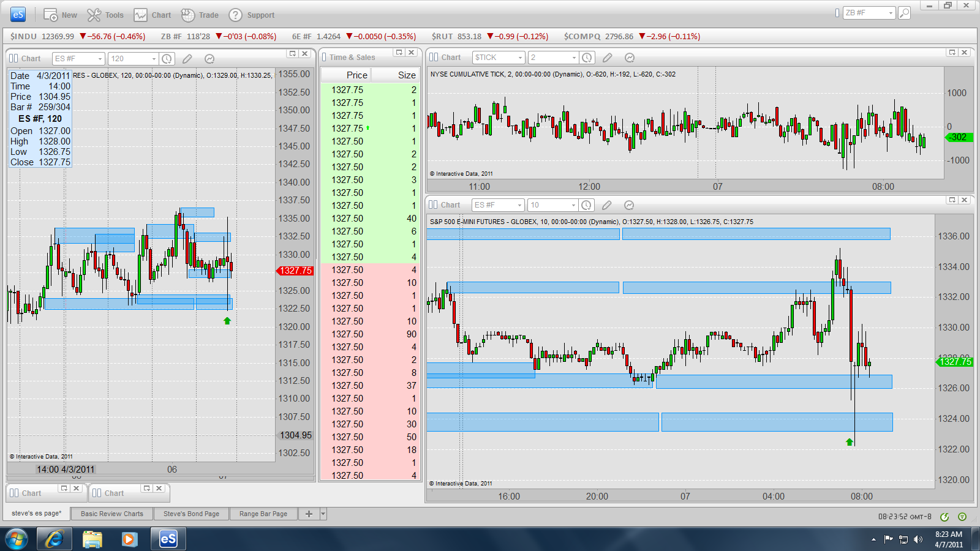Click the $COMPQ quote in ticker bar

[x=632, y=36]
